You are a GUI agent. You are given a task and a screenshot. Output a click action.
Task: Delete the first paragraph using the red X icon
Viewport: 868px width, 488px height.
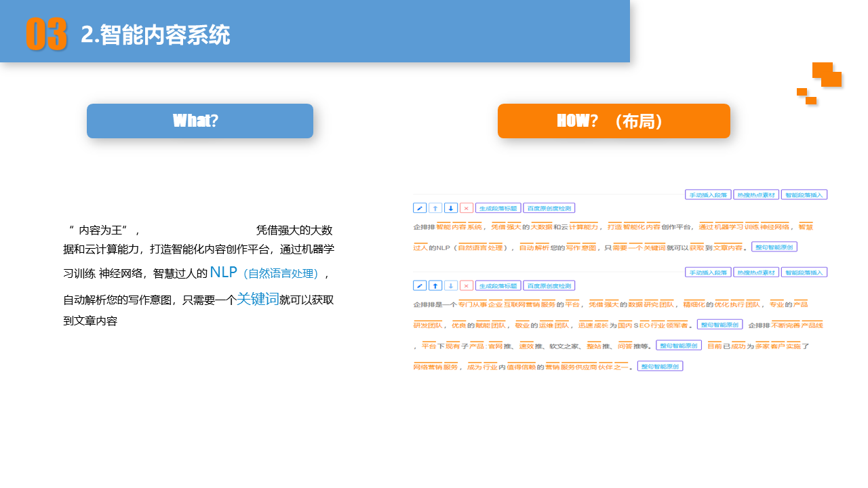click(x=466, y=207)
